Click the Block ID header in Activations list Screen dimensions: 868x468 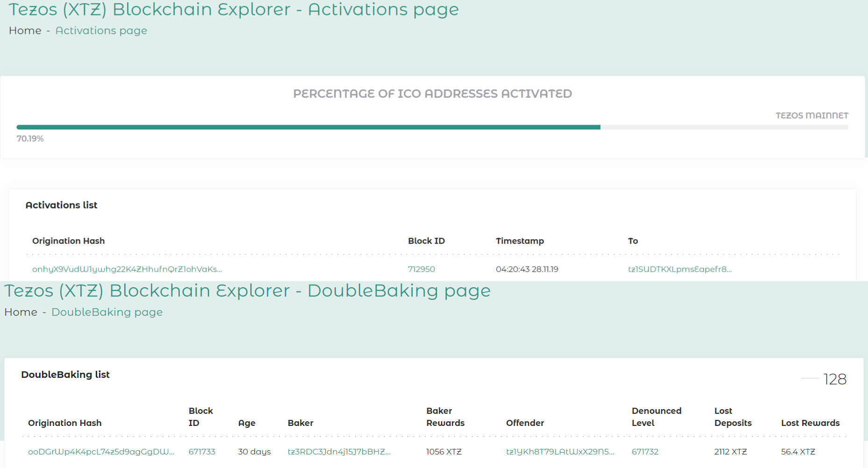click(x=426, y=241)
